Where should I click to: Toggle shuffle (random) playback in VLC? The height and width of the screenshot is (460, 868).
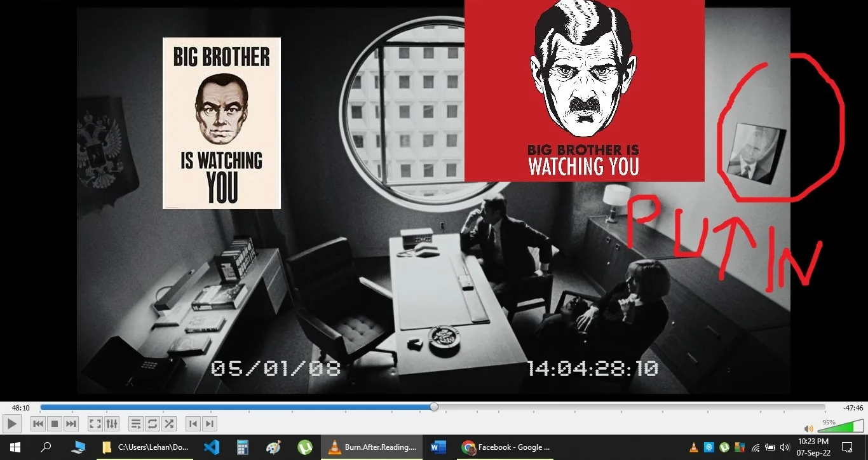pos(168,424)
